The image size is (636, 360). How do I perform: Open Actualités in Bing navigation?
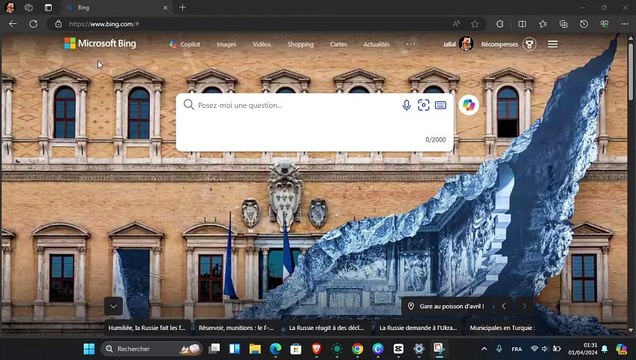[376, 44]
